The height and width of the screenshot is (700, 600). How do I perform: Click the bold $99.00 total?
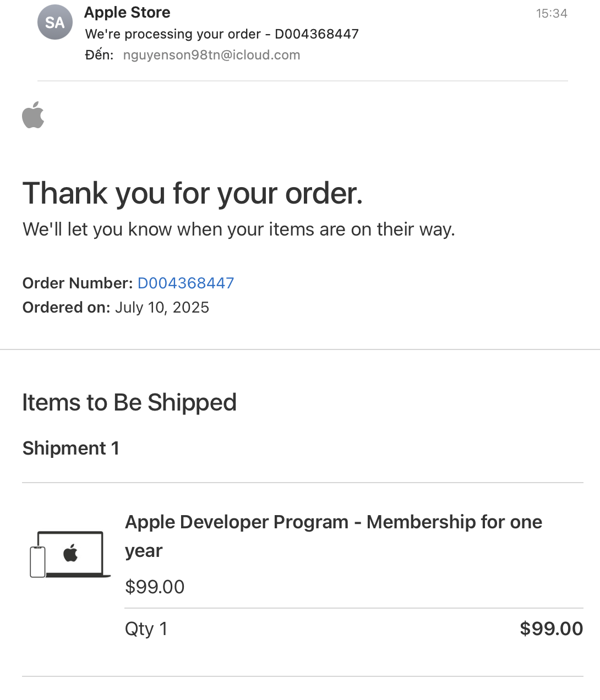[x=551, y=628]
